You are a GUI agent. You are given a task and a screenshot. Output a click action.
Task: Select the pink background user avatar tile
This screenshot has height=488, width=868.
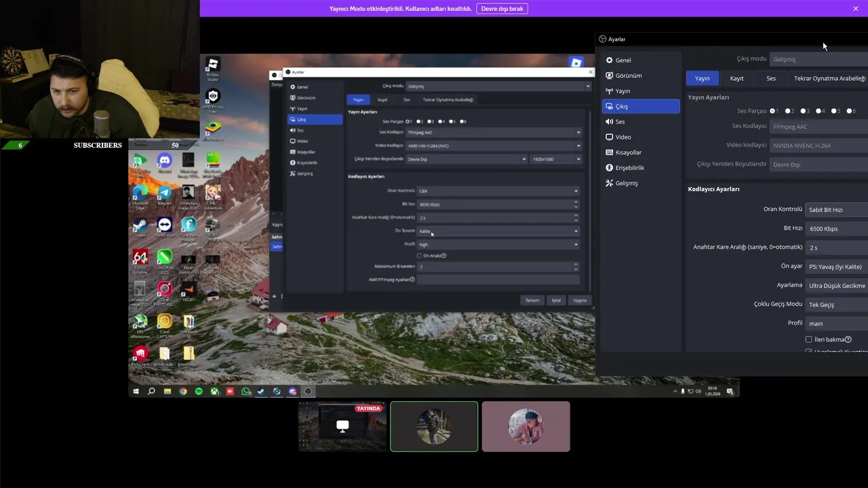point(526,426)
